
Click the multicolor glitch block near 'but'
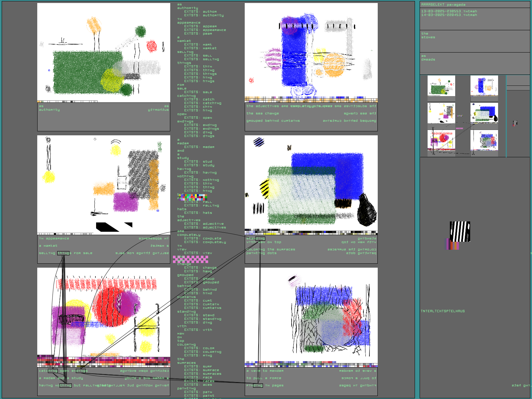pos(192,197)
